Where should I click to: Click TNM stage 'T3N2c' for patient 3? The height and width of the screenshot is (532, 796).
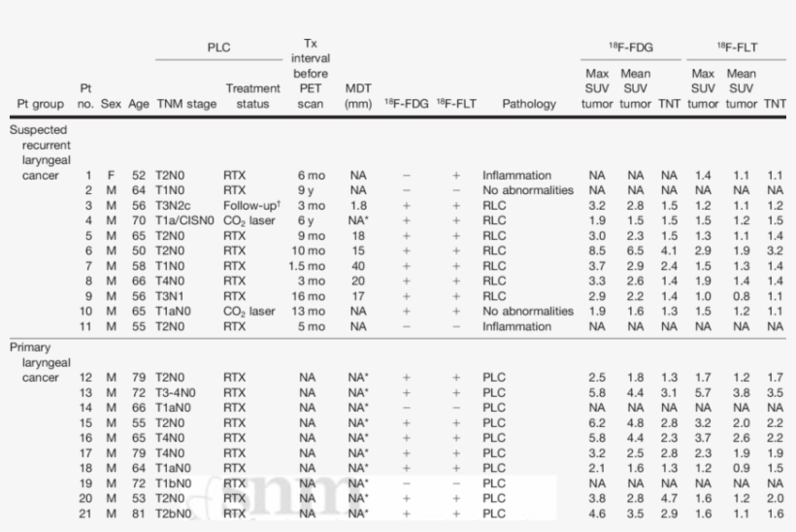[173, 206]
